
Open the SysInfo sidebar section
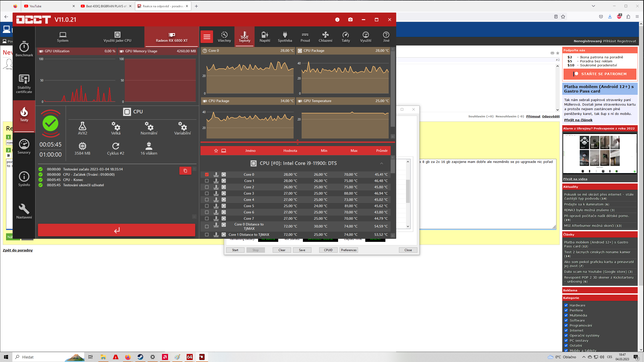pyautogui.click(x=24, y=179)
